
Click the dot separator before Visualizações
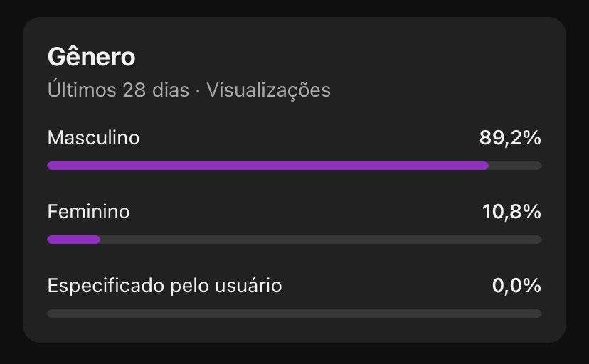pyautogui.click(x=198, y=91)
